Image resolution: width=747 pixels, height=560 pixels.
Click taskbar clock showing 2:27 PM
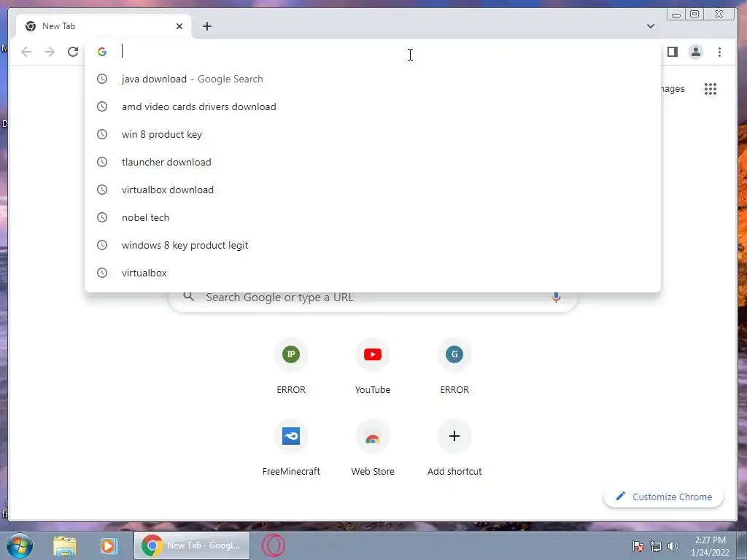(710, 546)
